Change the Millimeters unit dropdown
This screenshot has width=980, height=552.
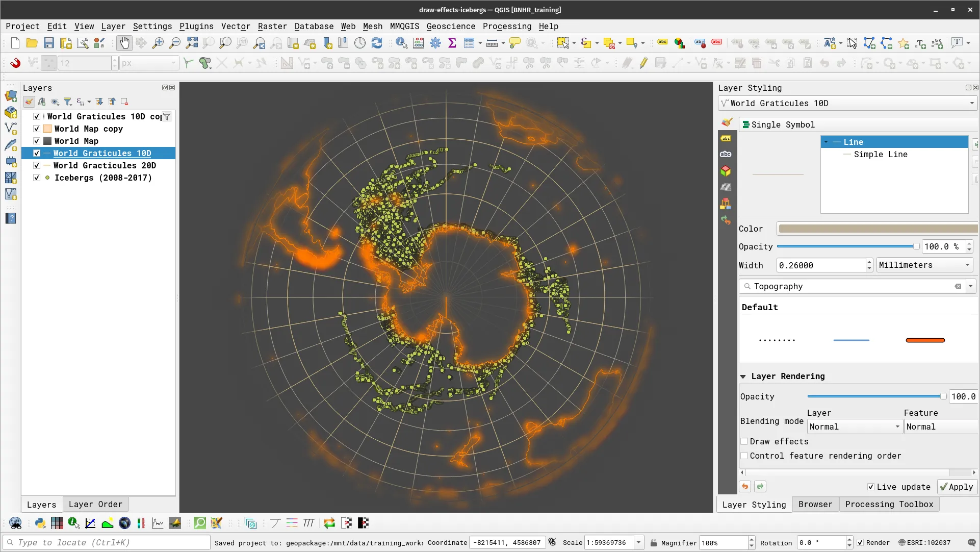coord(924,265)
